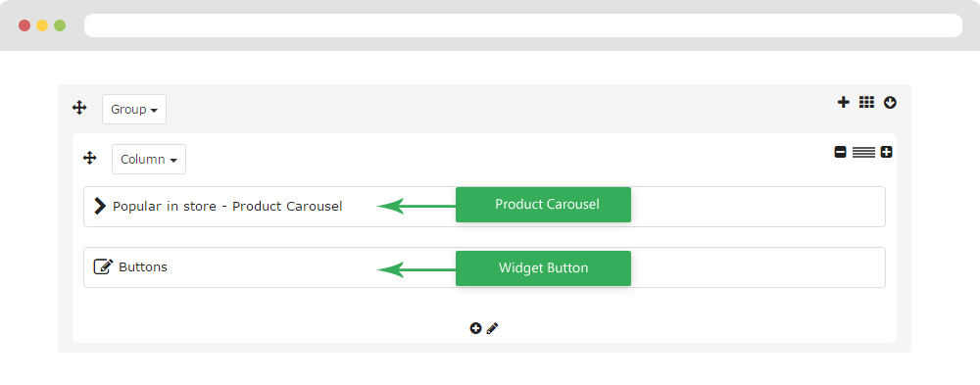Click the green Widget Button label
Screen dimensions: 980x385
click(543, 268)
